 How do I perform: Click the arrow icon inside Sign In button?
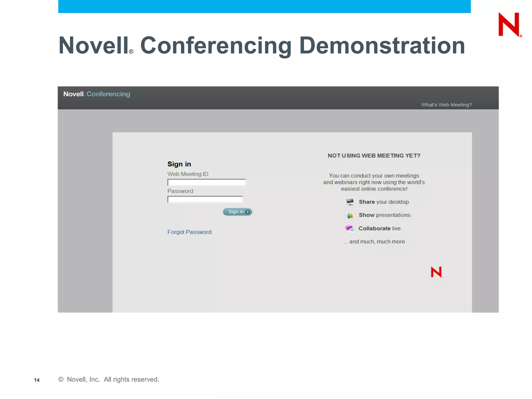[248, 212]
